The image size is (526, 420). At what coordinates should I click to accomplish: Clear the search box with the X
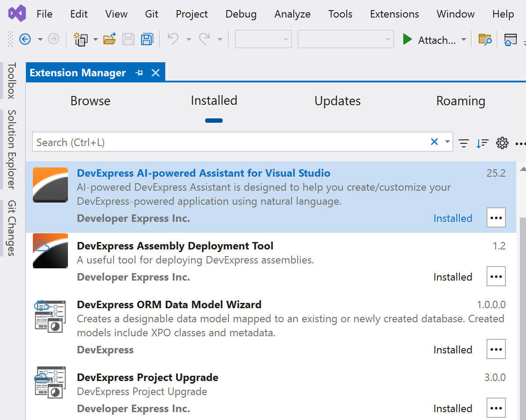click(434, 141)
